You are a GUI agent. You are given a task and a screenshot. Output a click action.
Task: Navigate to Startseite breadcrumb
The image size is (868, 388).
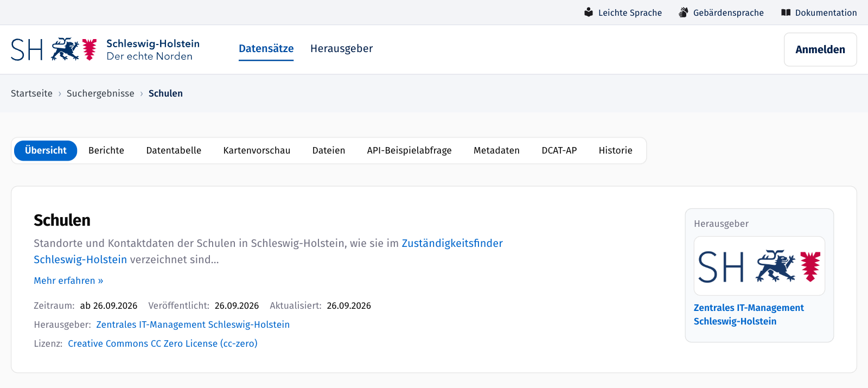[31, 93]
